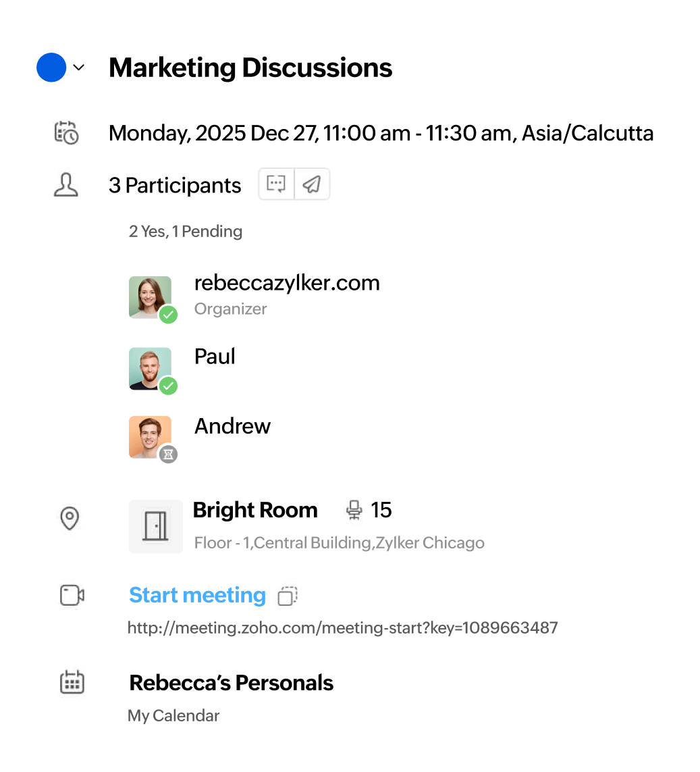Click the Start meeting link
The height and width of the screenshot is (772, 700).
pyautogui.click(x=197, y=595)
